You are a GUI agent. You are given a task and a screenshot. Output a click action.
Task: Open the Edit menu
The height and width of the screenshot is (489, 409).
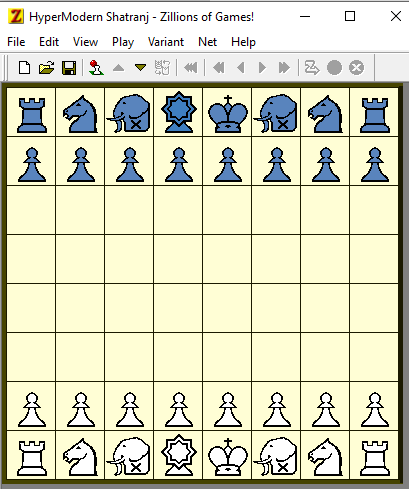coord(49,42)
